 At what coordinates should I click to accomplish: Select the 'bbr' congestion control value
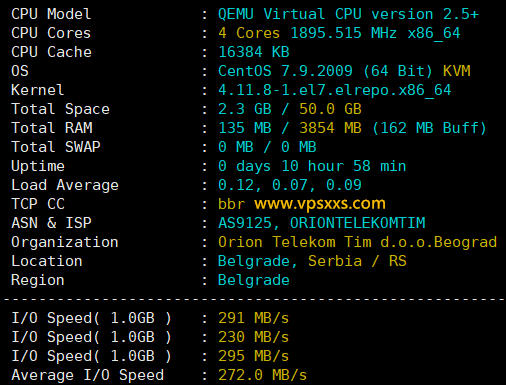231,204
